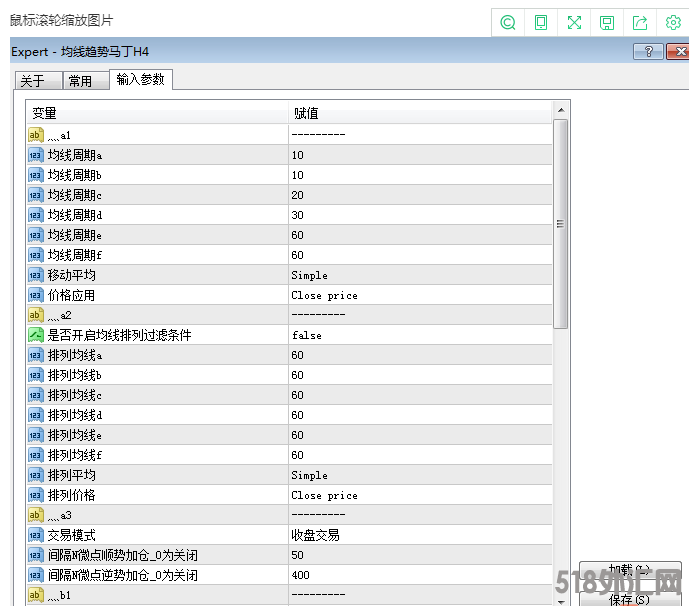This screenshot has width=689, height=606.
Task: Click the ab icon of the a2 row
Action: [36, 315]
